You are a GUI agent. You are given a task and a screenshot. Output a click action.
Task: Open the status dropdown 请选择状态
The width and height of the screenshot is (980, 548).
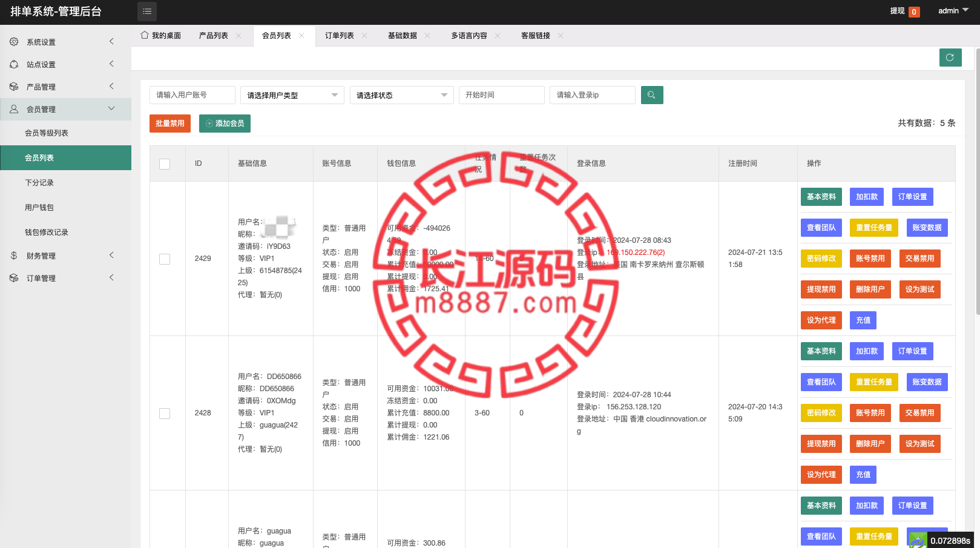point(402,95)
